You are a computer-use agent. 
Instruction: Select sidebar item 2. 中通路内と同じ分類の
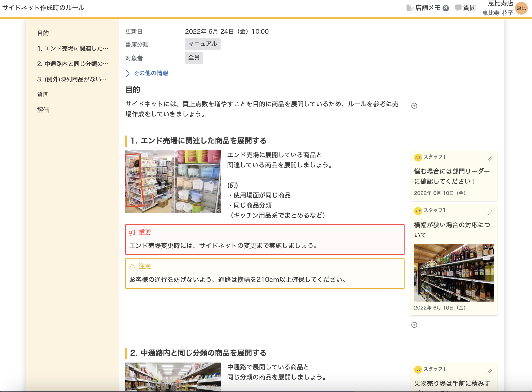pyautogui.click(x=72, y=64)
